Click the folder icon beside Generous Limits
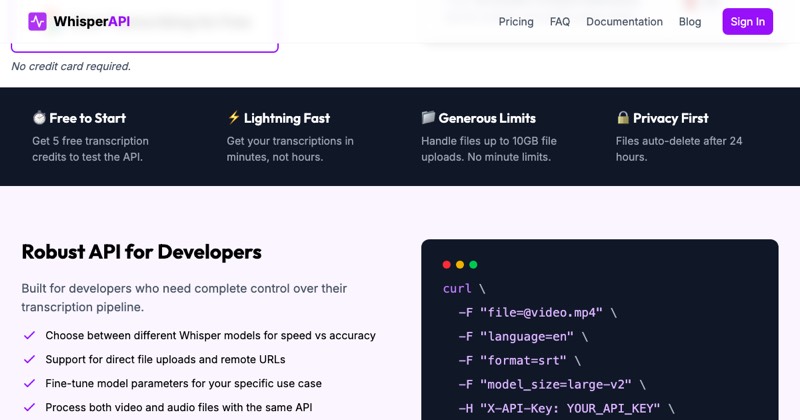800x420 pixels. 428,117
